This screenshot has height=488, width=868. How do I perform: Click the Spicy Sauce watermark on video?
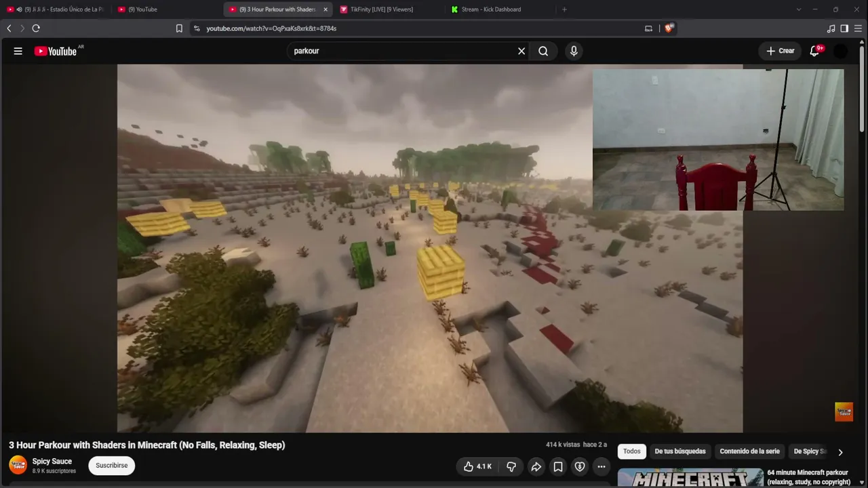pos(844,411)
